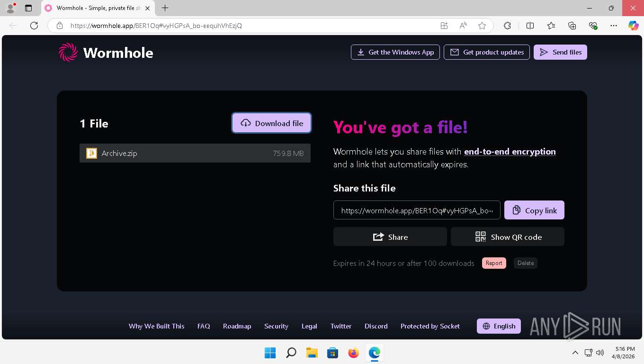Click the Read aloud icon
This screenshot has width=644, height=364.
463,26
